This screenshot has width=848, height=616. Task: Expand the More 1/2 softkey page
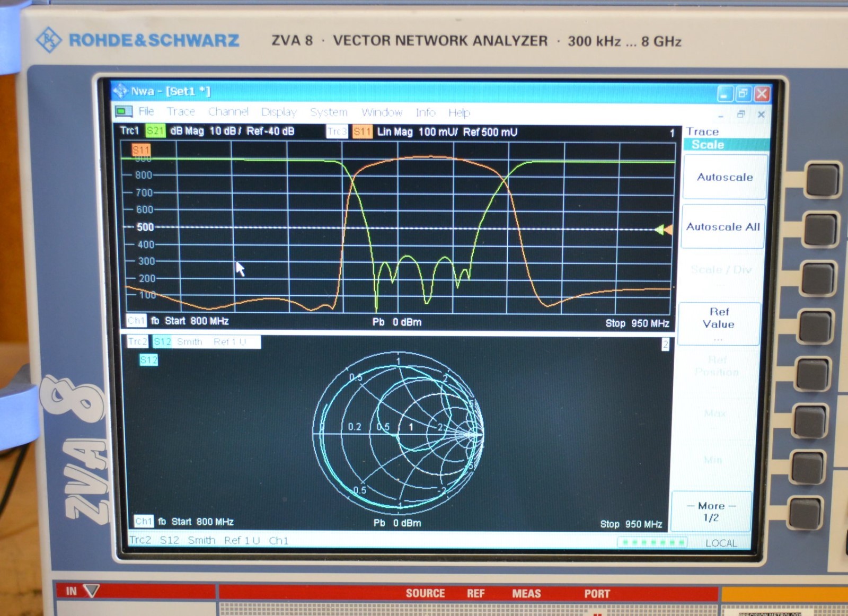click(x=711, y=512)
